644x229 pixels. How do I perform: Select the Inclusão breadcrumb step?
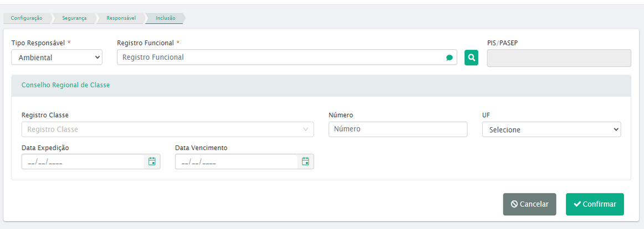click(x=166, y=18)
